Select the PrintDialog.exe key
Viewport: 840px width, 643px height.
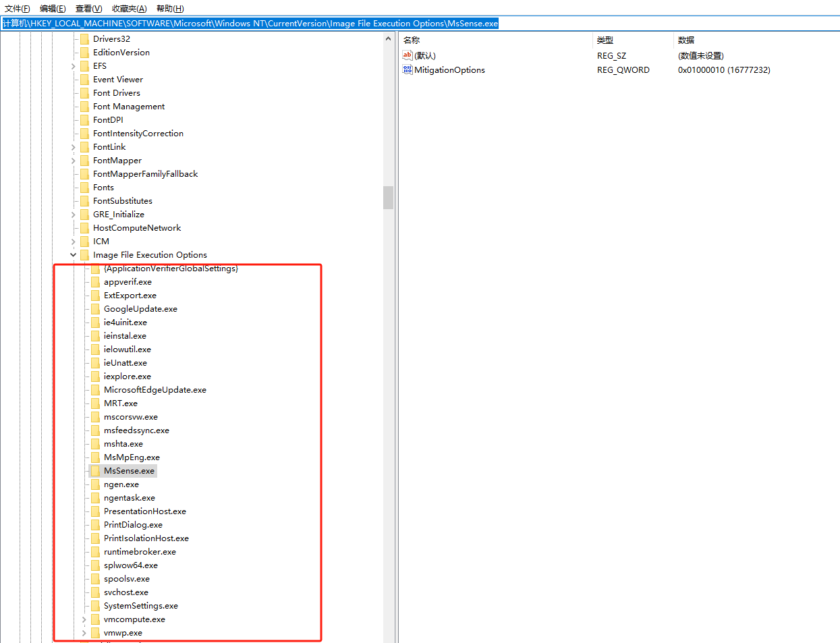[x=133, y=525]
